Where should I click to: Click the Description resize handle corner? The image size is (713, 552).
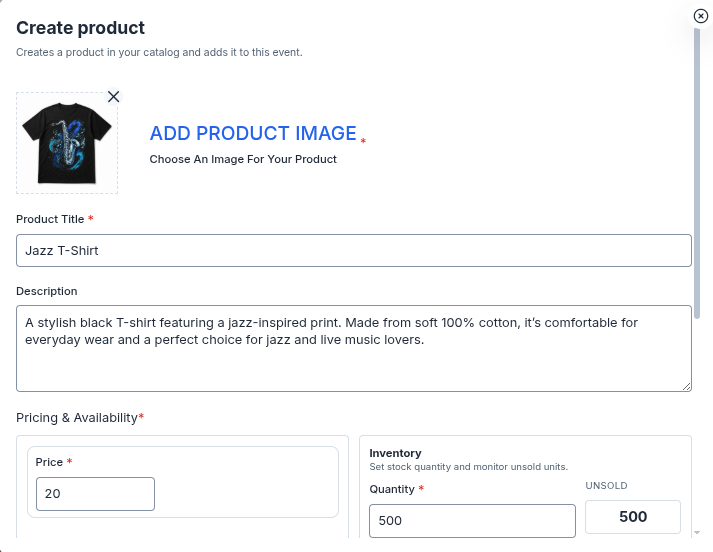click(x=687, y=386)
